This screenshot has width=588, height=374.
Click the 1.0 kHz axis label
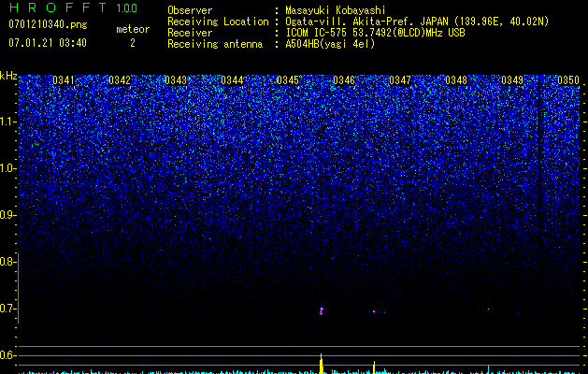pos(7,168)
